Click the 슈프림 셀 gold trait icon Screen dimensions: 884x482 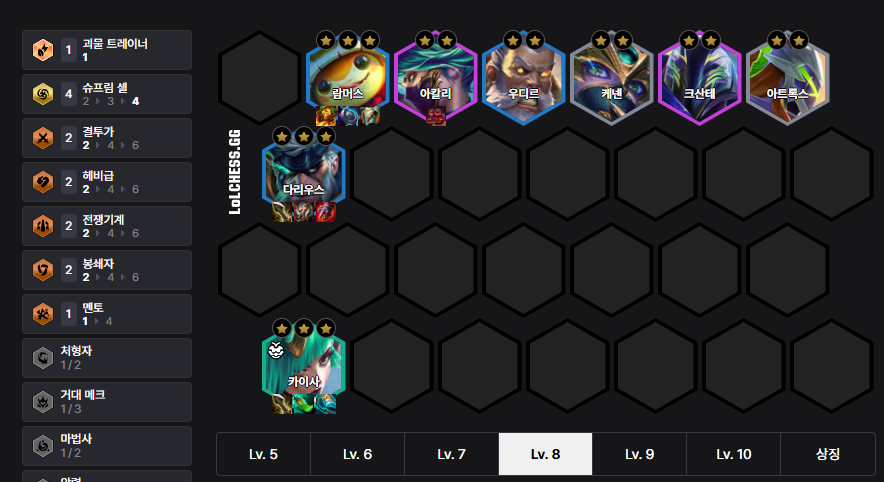[x=43, y=94]
